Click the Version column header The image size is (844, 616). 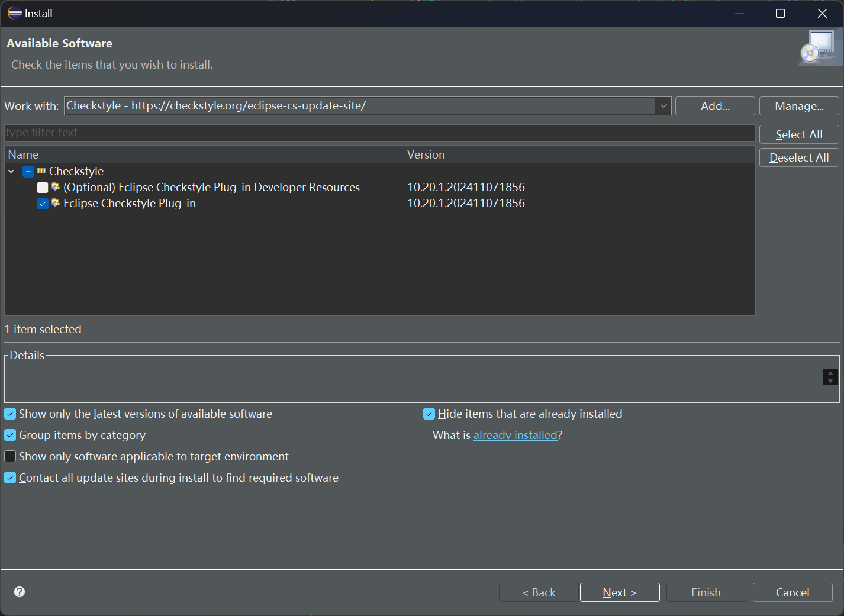(510, 154)
